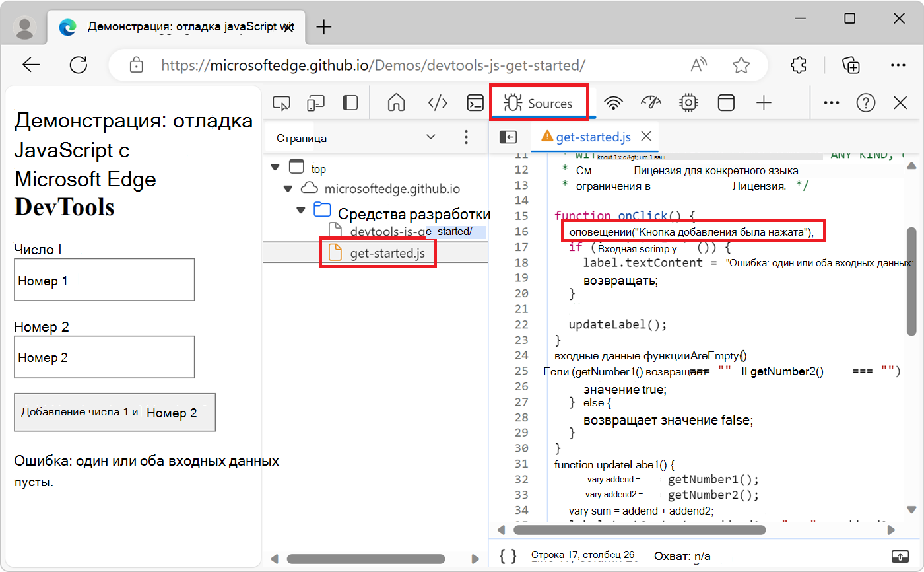Click the Добавление числа button on the page
This screenshot has width=924, height=572.
[x=115, y=412]
